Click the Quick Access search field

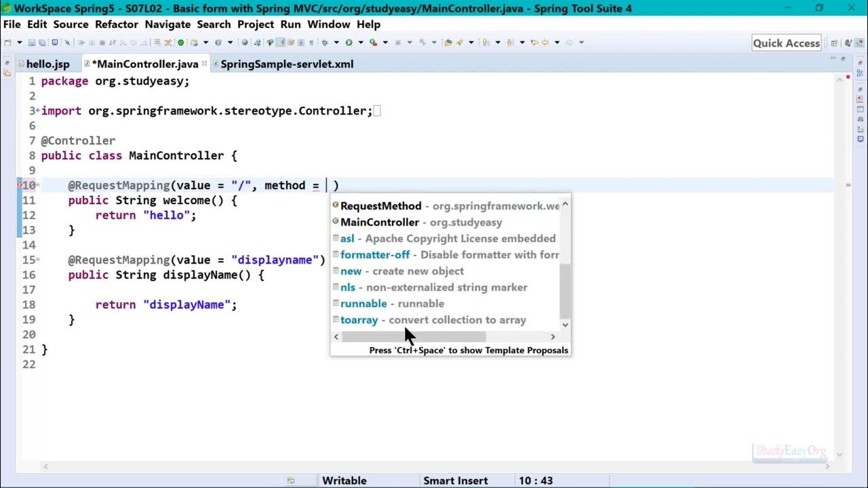tap(787, 43)
